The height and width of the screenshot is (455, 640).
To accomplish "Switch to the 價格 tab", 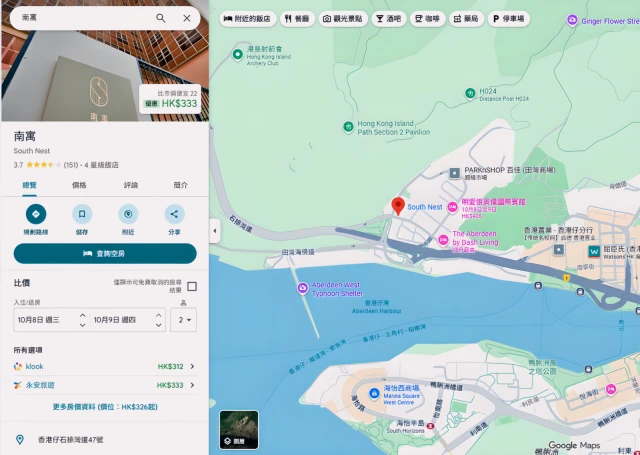I will [79, 185].
